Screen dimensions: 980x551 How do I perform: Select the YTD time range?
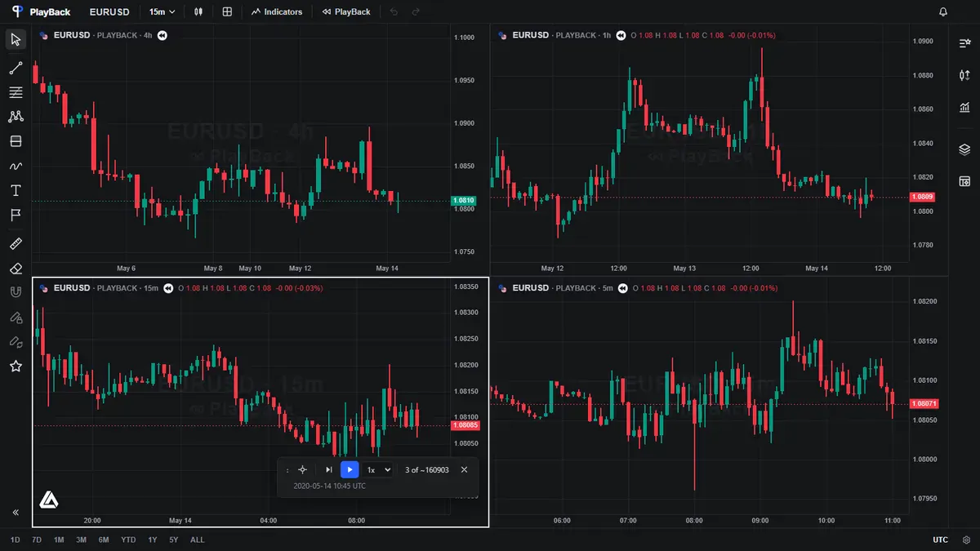(x=128, y=540)
